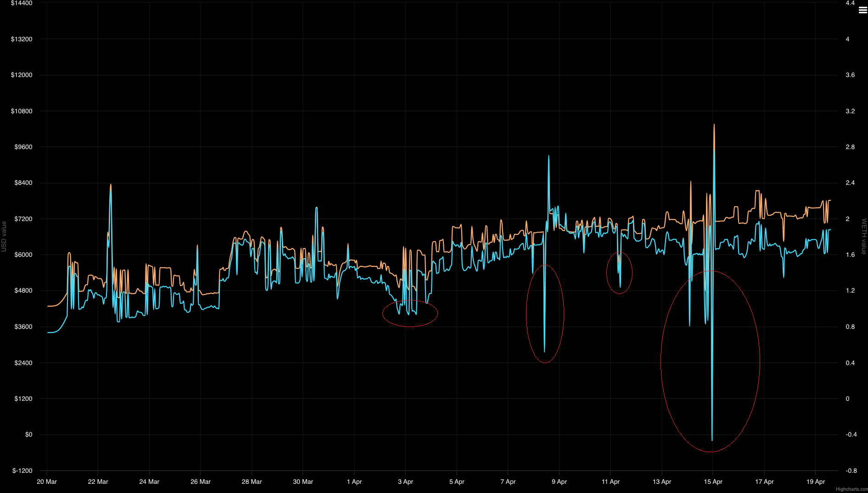Click the USD value axis title

coord(4,236)
